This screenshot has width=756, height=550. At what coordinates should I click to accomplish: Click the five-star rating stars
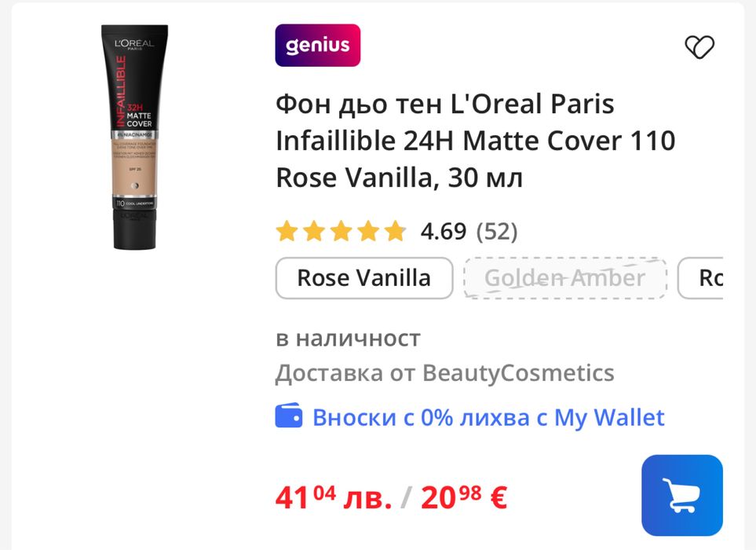point(341,231)
